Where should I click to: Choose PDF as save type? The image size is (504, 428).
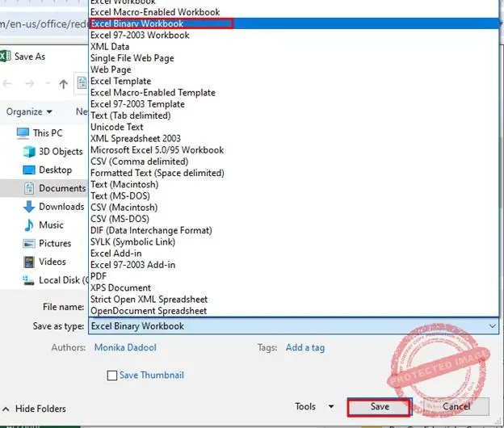(293, 276)
